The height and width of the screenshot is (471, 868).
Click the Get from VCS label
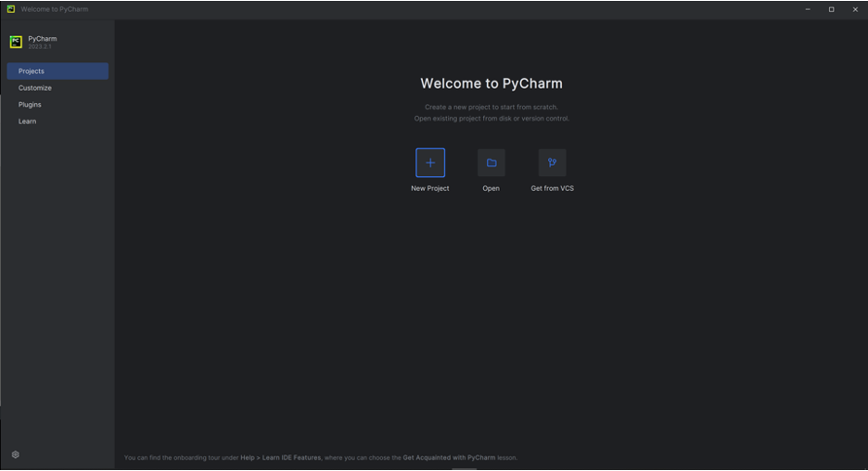tap(552, 188)
